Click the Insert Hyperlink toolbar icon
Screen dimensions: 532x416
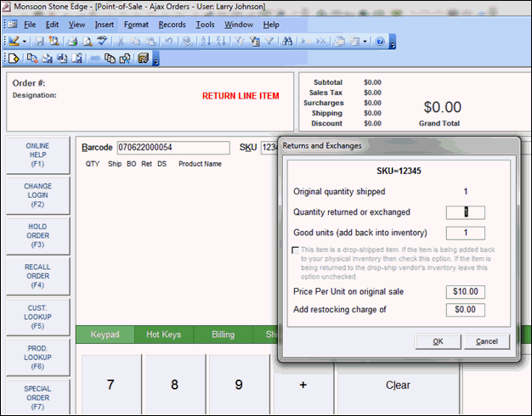(x=187, y=42)
